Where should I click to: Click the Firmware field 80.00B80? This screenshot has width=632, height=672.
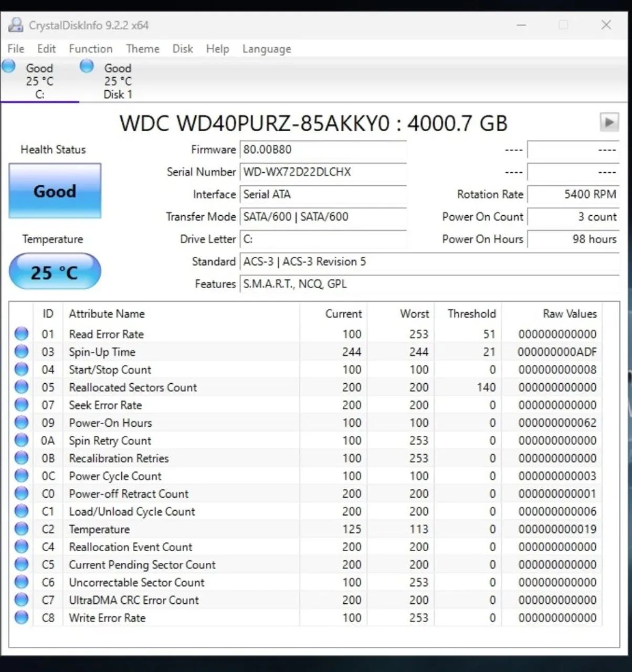pyautogui.click(x=323, y=150)
